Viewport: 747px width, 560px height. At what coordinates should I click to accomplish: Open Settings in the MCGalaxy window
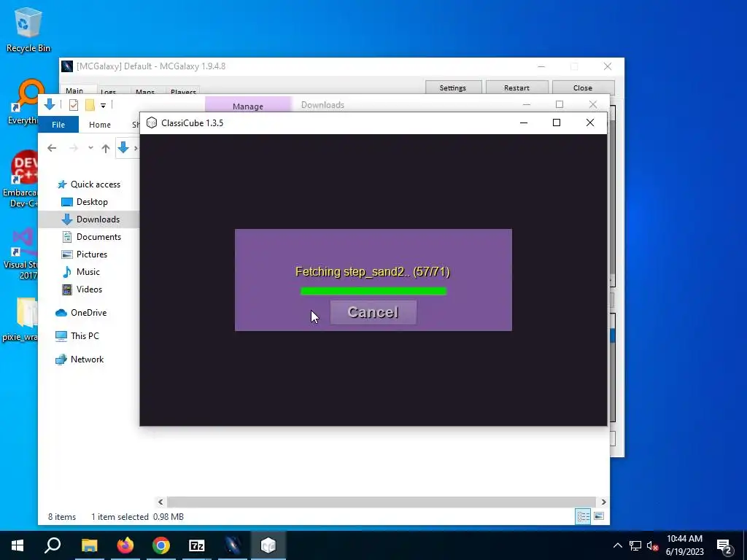tap(452, 87)
